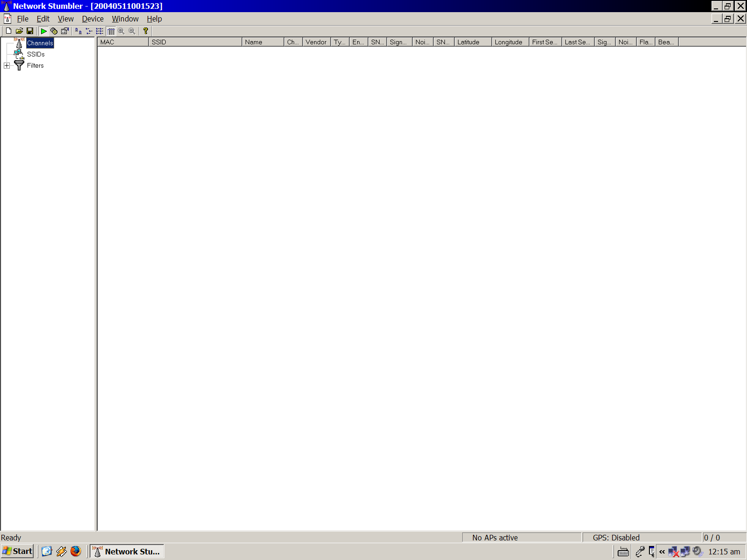Open the Device menu

[93, 19]
